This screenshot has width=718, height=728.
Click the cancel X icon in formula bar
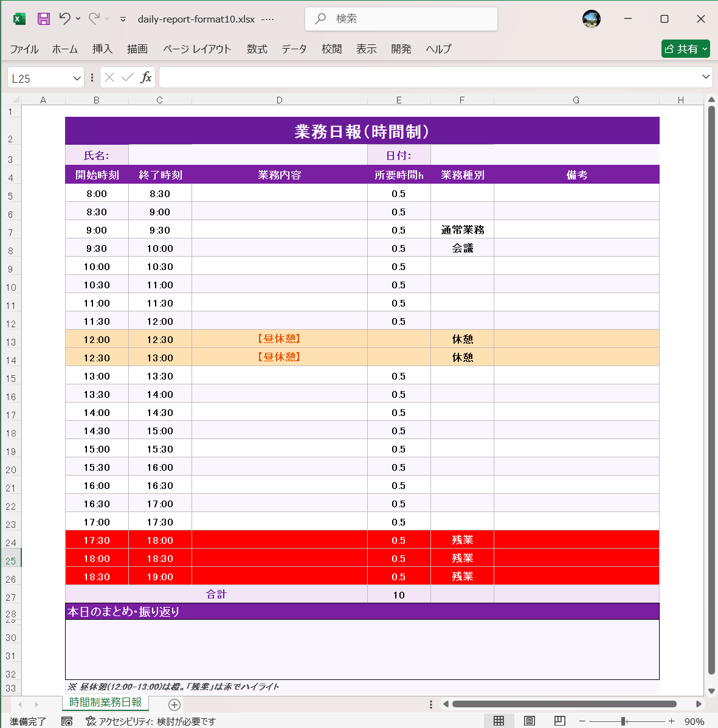109,77
